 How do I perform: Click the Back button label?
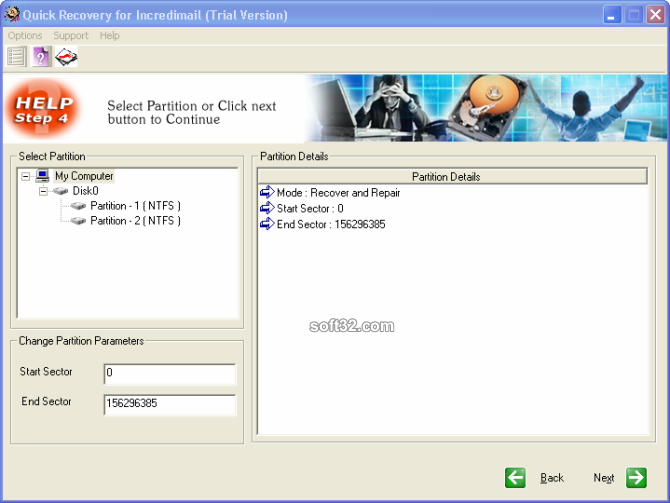(x=552, y=478)
